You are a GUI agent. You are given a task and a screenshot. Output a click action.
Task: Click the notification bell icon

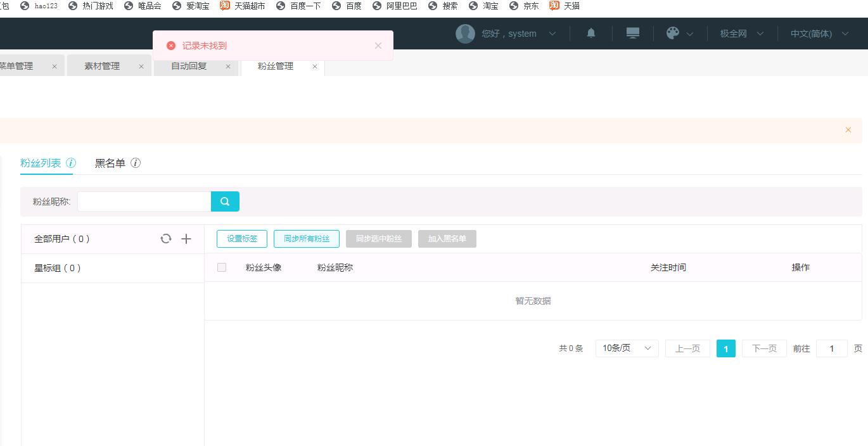tap(591, 34)
